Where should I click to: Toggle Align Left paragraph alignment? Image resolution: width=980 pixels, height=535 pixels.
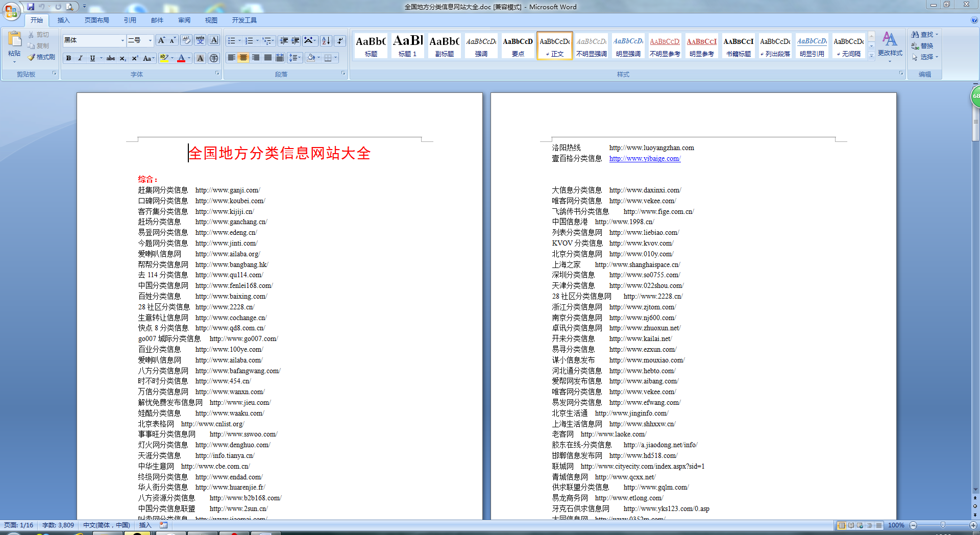pos(231,58)
